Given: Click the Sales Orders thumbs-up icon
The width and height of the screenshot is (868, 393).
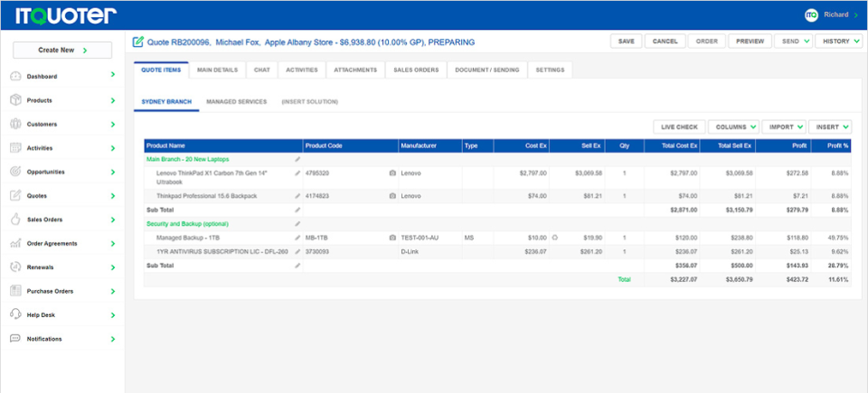Looking at the screenshot, I should pyautogui.click(x=15, y=220).
